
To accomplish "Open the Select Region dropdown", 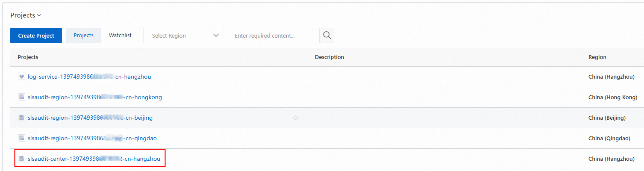I will tap(183, 35).
